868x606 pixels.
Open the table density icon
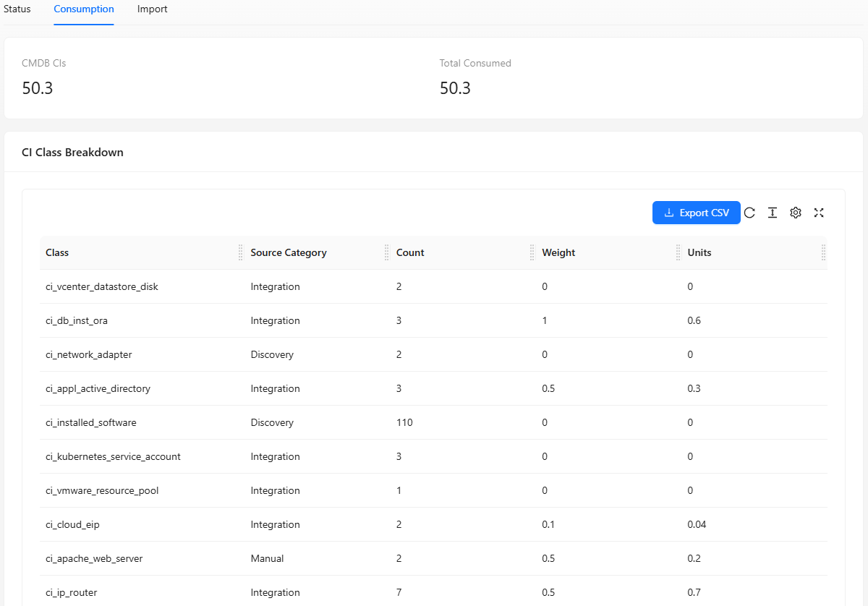pos(773,213)
